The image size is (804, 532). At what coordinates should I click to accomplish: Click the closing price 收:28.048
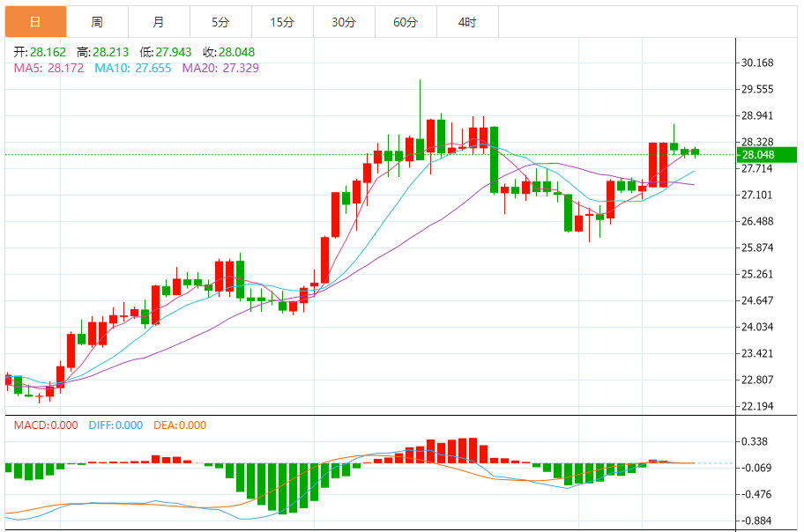(228, 52)
